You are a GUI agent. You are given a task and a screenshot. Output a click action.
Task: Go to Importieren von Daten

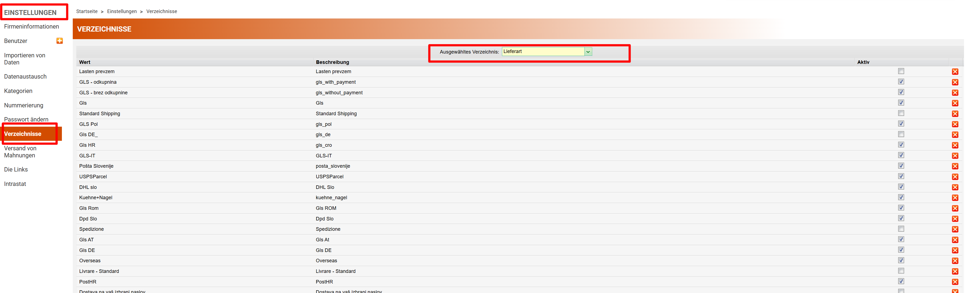25,59
